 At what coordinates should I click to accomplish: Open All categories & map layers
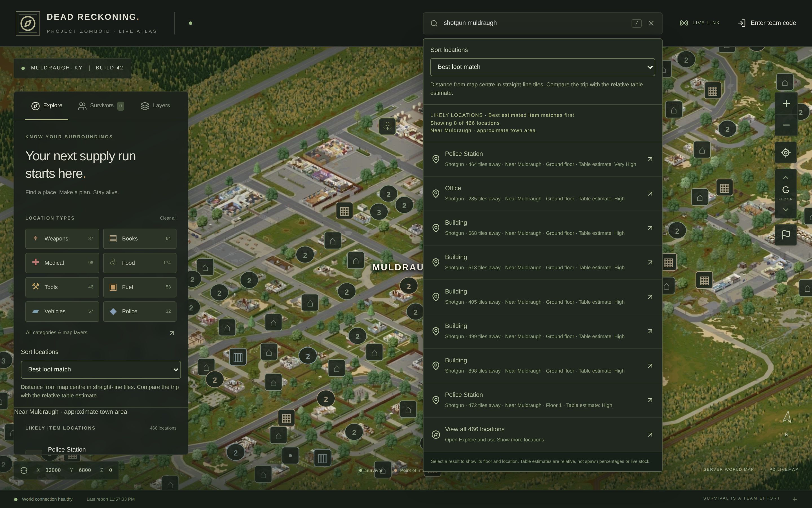[101, 333]
